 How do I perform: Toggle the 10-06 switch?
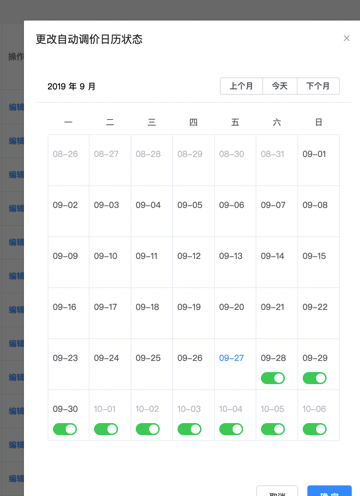click(x=314, y=429)
